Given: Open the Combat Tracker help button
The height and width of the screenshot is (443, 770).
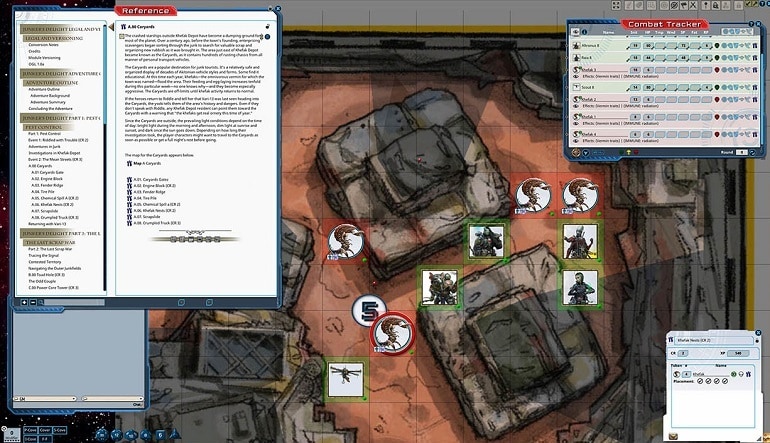Looking at the screenshot, I should [751, 24].
